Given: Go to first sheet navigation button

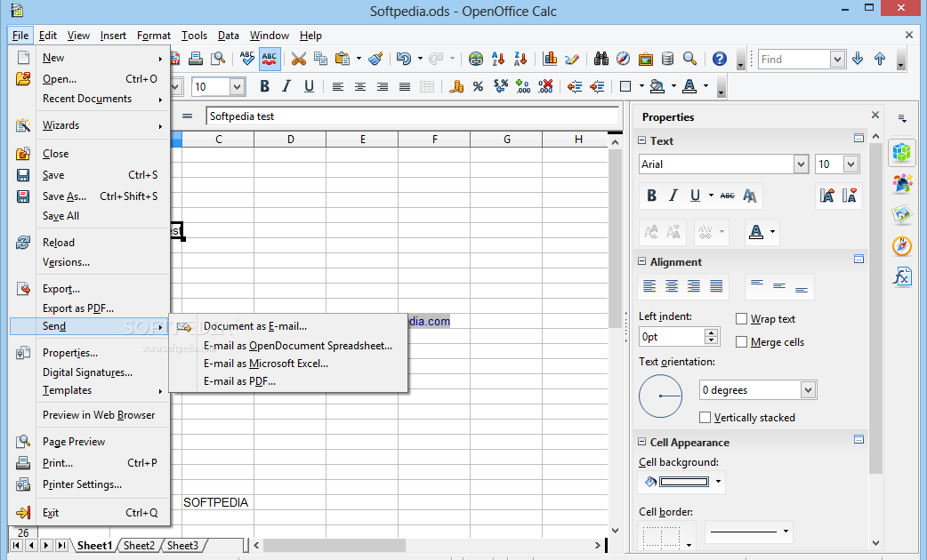Looking at the screenshot, I should [17, 545].
